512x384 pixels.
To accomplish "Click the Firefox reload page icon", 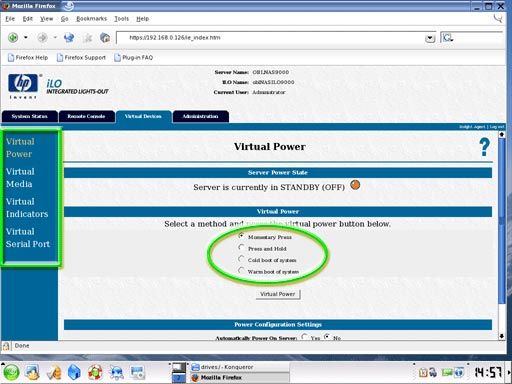I will (69, 37).
